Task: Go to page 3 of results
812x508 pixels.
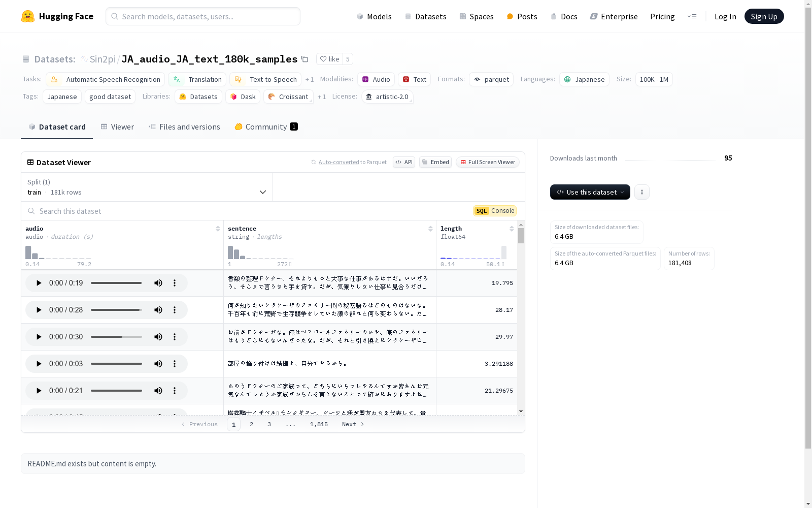Action: pos(269,424)
